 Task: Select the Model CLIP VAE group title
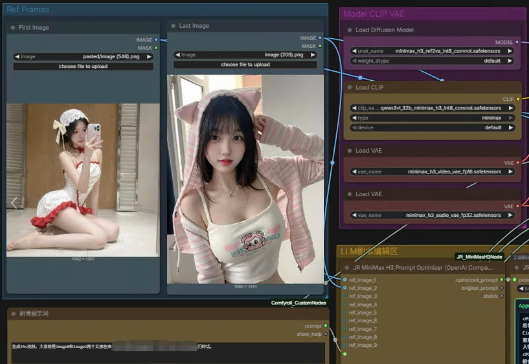coord(374,14)
